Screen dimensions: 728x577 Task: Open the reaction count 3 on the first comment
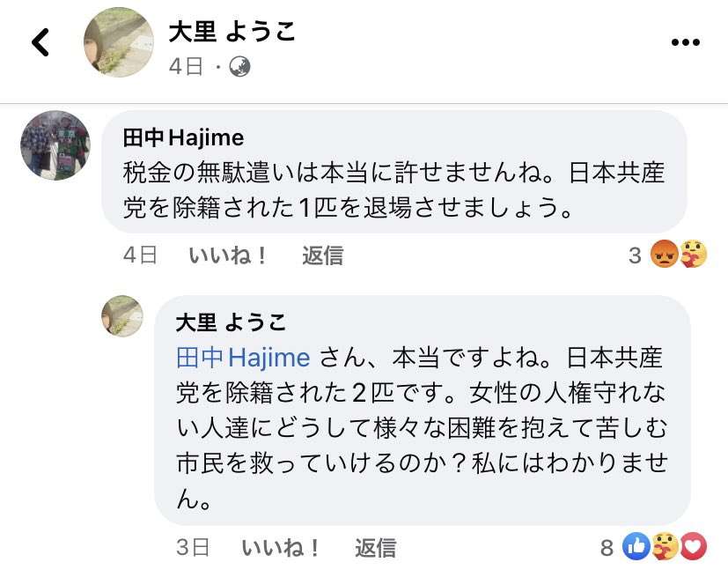tap(635, 255)
